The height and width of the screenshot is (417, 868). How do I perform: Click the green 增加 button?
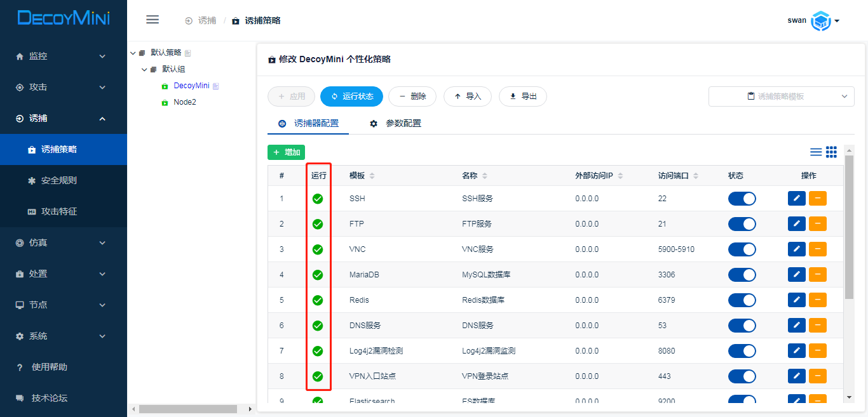(286, 152)
